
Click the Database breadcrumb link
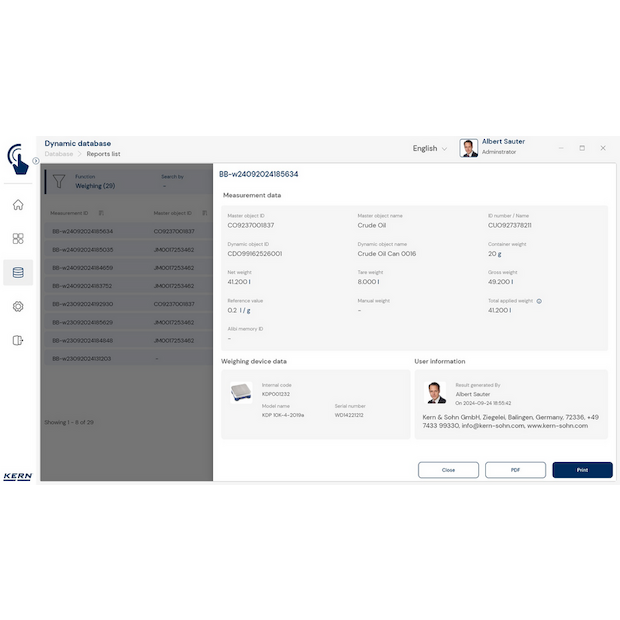[x=58, y=154]
